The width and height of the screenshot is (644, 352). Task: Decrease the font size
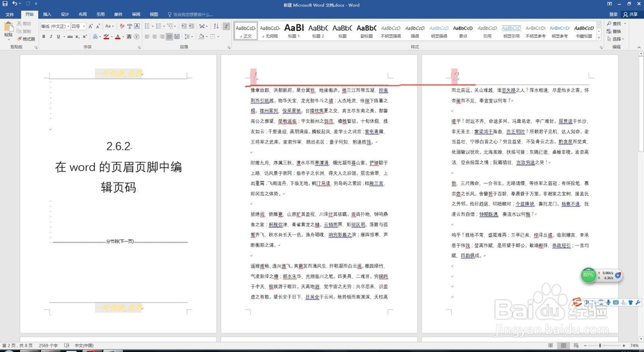(x=98, y=26)
